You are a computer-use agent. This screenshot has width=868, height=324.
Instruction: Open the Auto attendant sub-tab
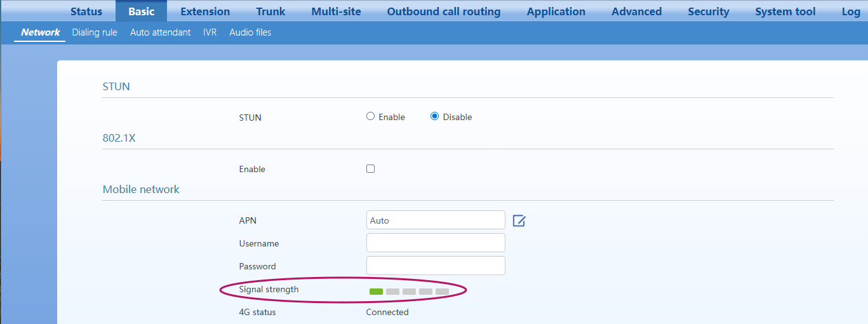click(160, 32)
